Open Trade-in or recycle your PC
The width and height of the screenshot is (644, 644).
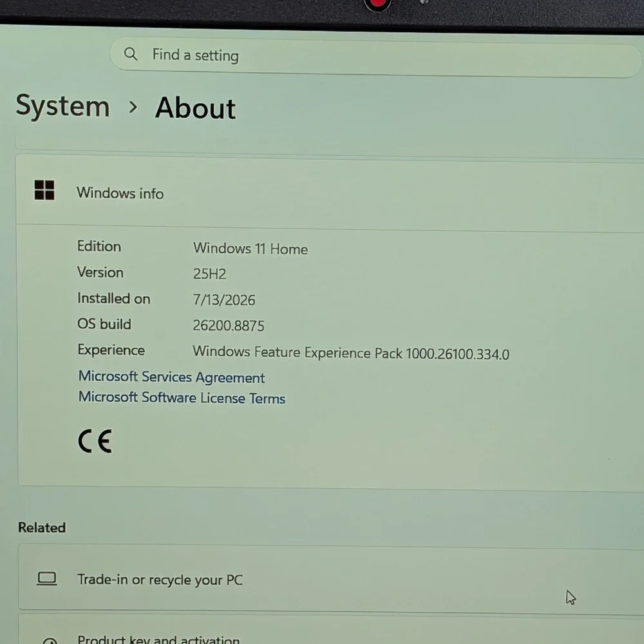pyautogui.click(x=331, y=579)
